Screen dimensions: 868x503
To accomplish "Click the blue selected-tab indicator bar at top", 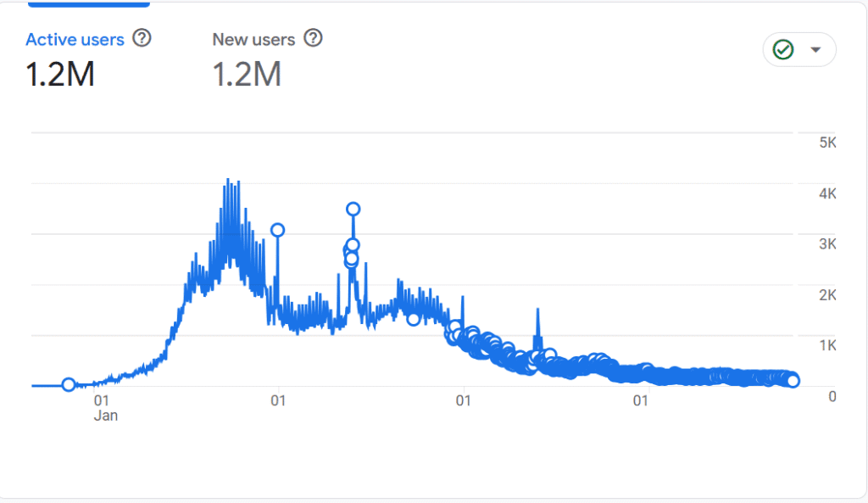I will coord(89,4).
